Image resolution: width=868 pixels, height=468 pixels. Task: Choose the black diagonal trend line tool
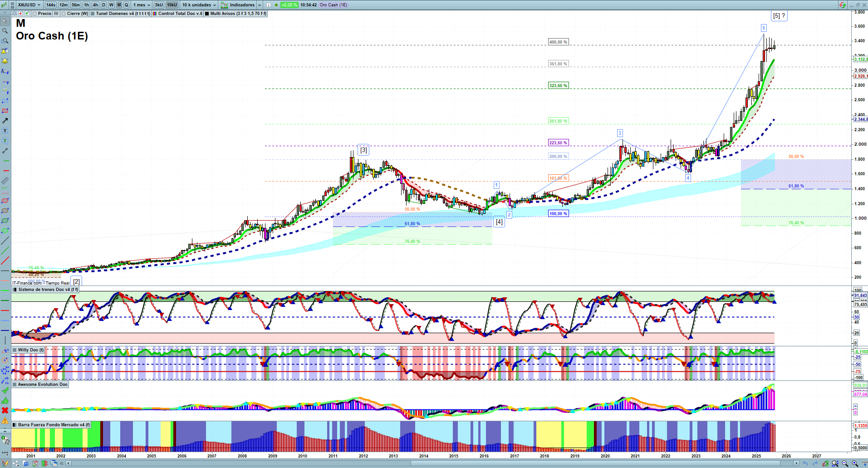pos(5,241)
